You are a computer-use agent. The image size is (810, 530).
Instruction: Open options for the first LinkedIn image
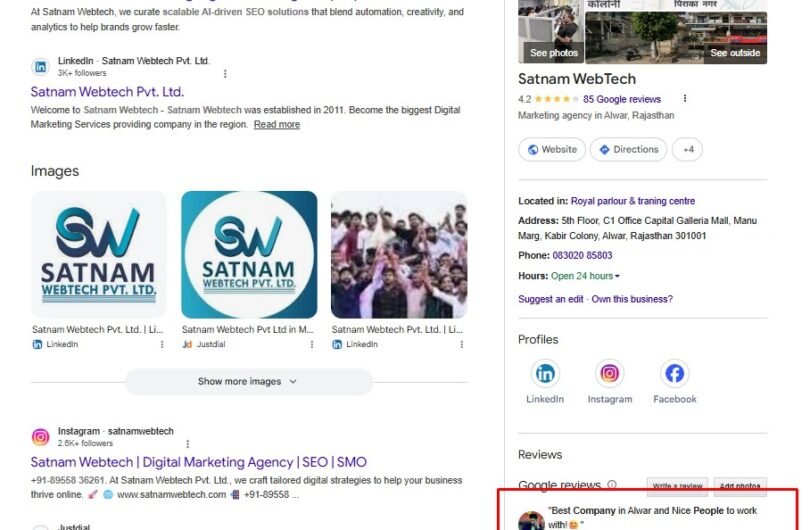pyautogui.click(x=162, y=345)
